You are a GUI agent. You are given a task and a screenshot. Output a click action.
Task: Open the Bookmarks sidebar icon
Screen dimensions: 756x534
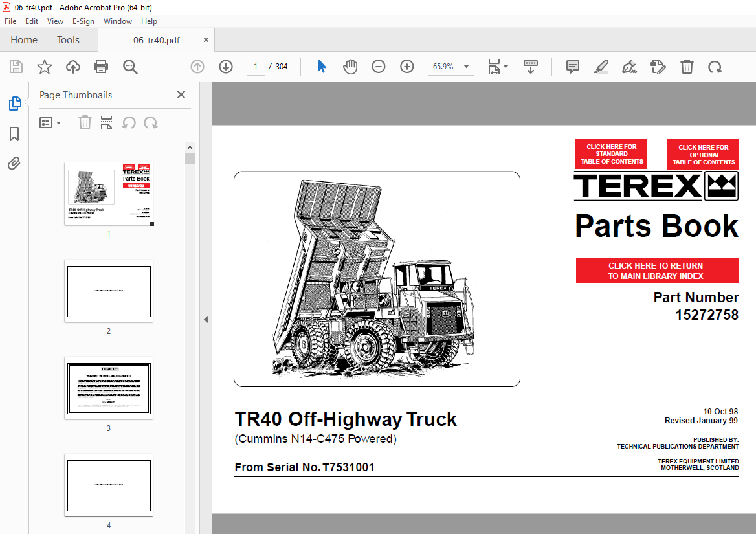(14, 134)
